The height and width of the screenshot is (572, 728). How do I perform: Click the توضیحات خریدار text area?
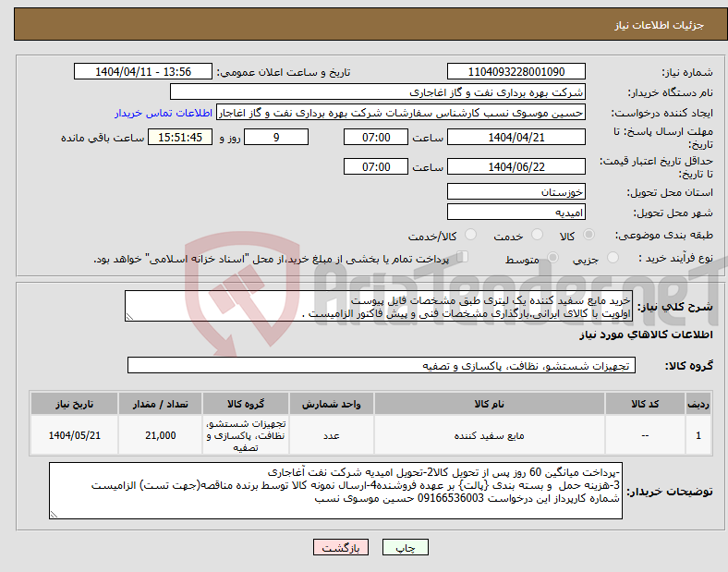click(335, 491)
